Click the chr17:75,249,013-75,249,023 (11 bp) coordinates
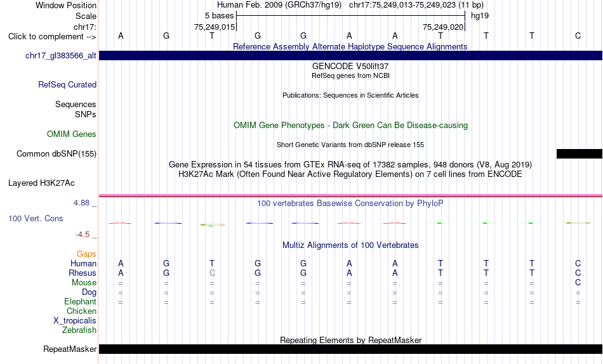This screenshot has width=603, height=364. pyautogui.click(x=416, y=5)
